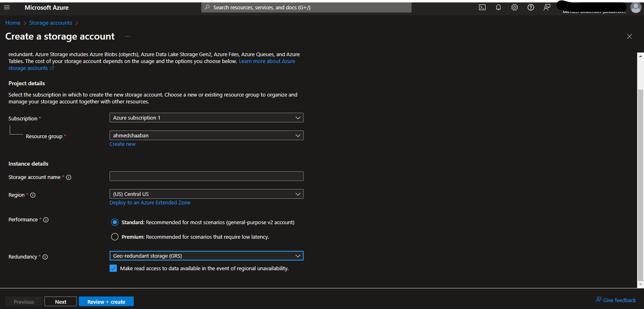The width and height of the screenshot is (644, 309).
Task: Open the Redundancy dropdown
Action: [207, 256]
